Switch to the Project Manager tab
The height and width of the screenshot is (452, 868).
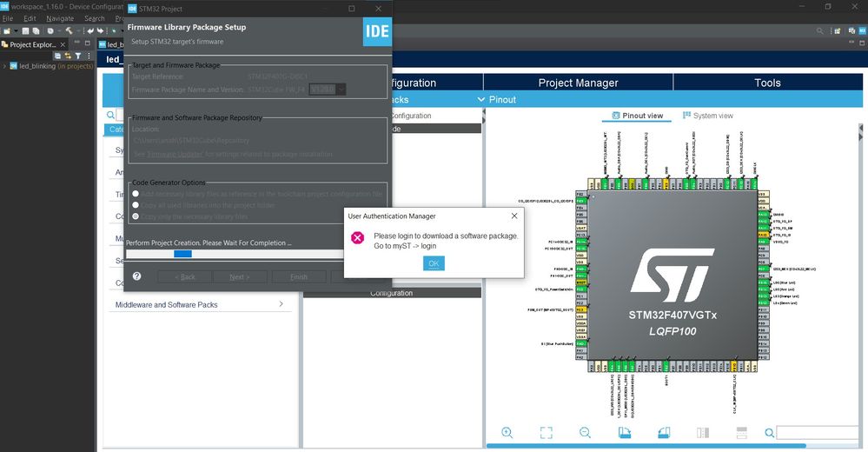pos(578,83)
